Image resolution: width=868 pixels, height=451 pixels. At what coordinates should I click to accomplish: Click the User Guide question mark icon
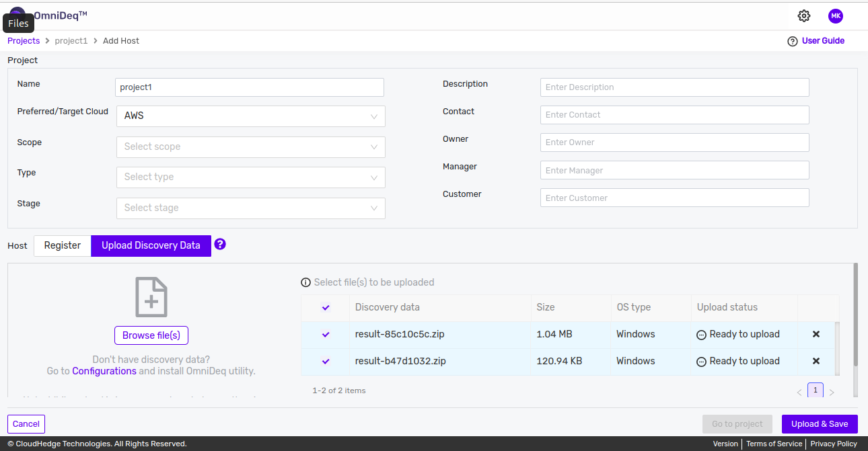pyautogui.click(x=793, y=41)
